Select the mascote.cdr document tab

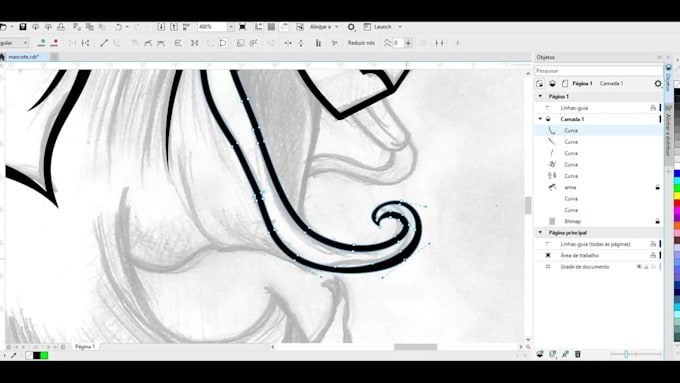pyautogui.click(x=24, y=57)
